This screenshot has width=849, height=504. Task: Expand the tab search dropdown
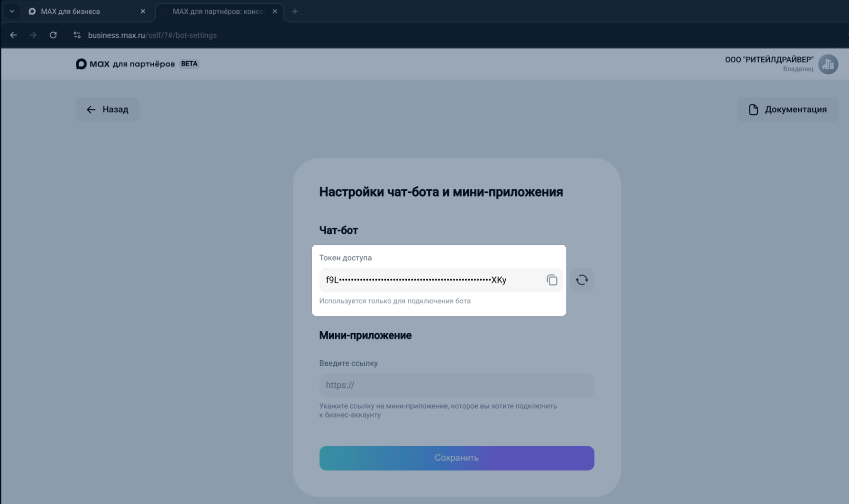[12, 11]
